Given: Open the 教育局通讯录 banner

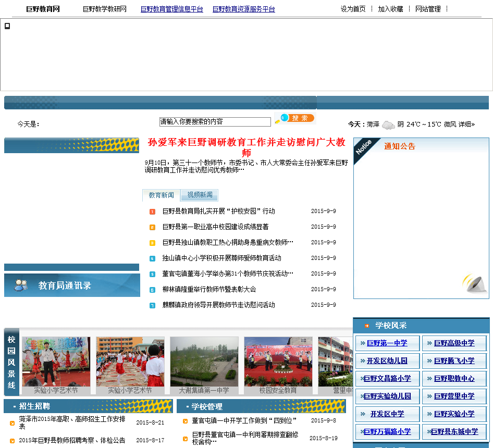Looking at the screenshot, I should click(72, 285).
